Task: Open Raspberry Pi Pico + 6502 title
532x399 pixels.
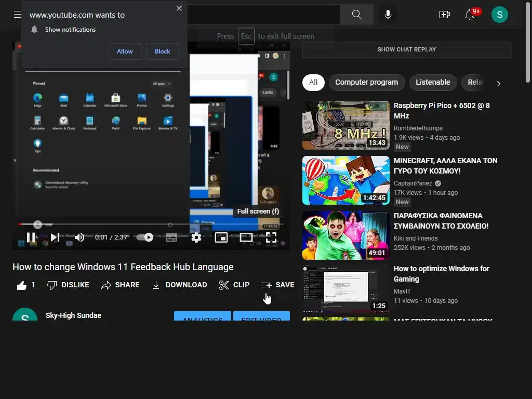Action: (442, 111)
